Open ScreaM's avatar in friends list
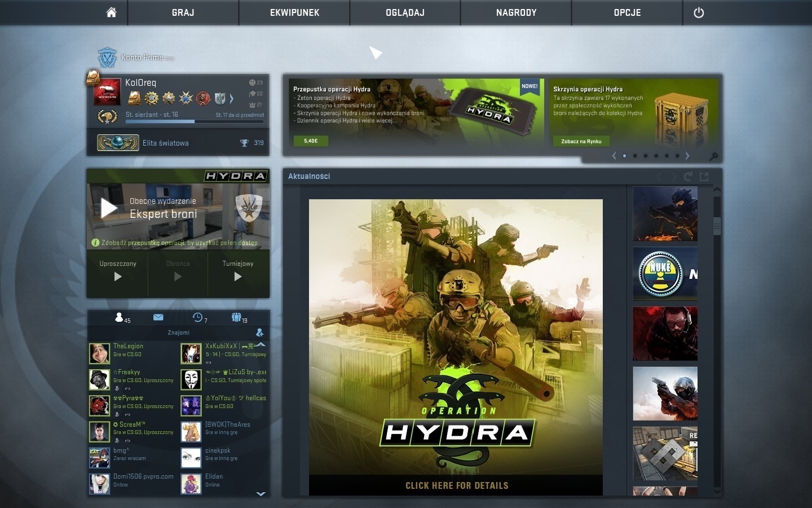The width and height of the screenshot is (812, 508). [99, 432]
